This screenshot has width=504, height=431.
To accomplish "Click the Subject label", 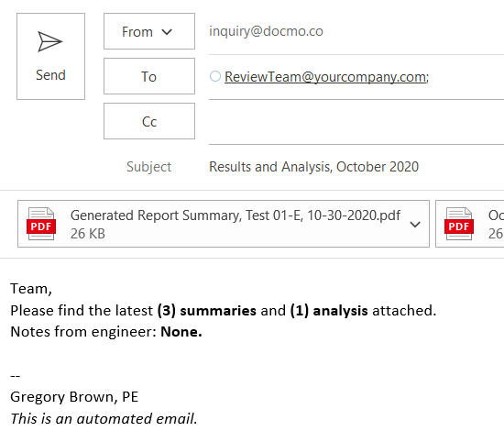I will pyautogui.click(x=148, y=167).
